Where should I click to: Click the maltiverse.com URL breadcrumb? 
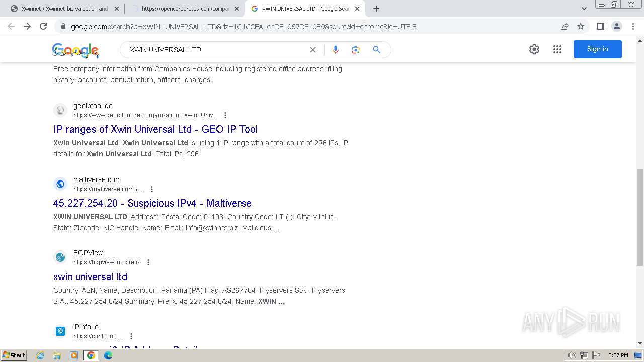point(108,189)
